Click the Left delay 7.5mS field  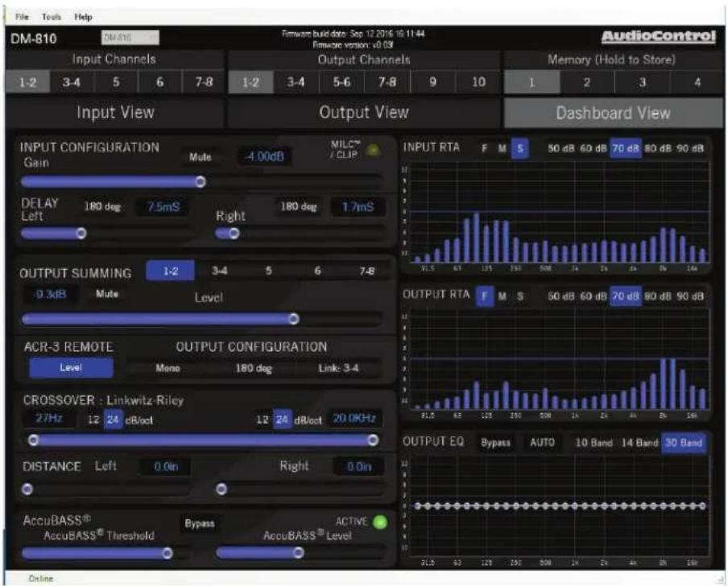coord(163,207)
